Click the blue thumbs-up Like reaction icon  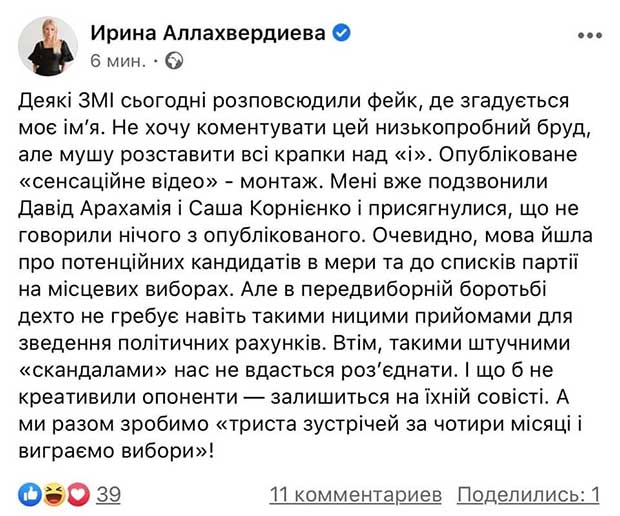[x=29, y=494]
